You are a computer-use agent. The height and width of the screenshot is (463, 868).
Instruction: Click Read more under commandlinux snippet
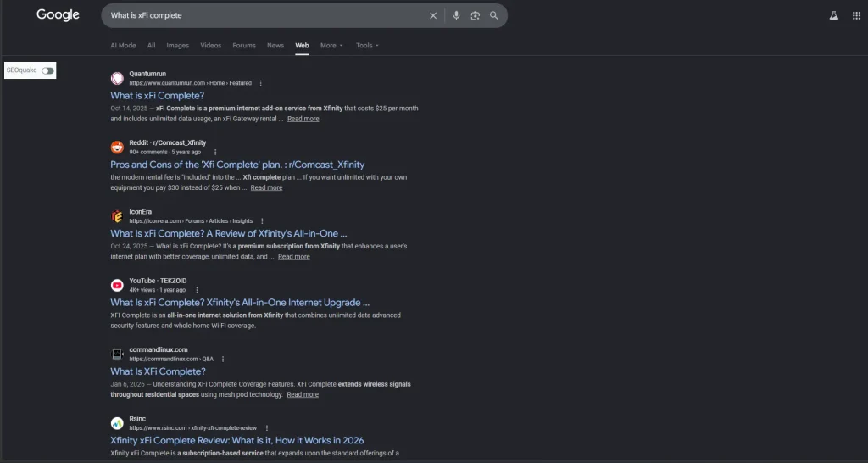point(303,394)
